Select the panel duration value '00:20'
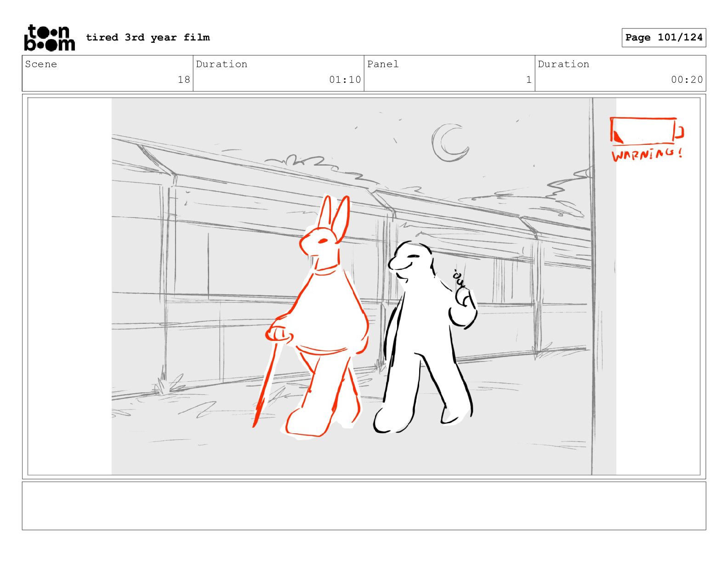The height and width of the screenshot is (563, 728). click(687, 80)
